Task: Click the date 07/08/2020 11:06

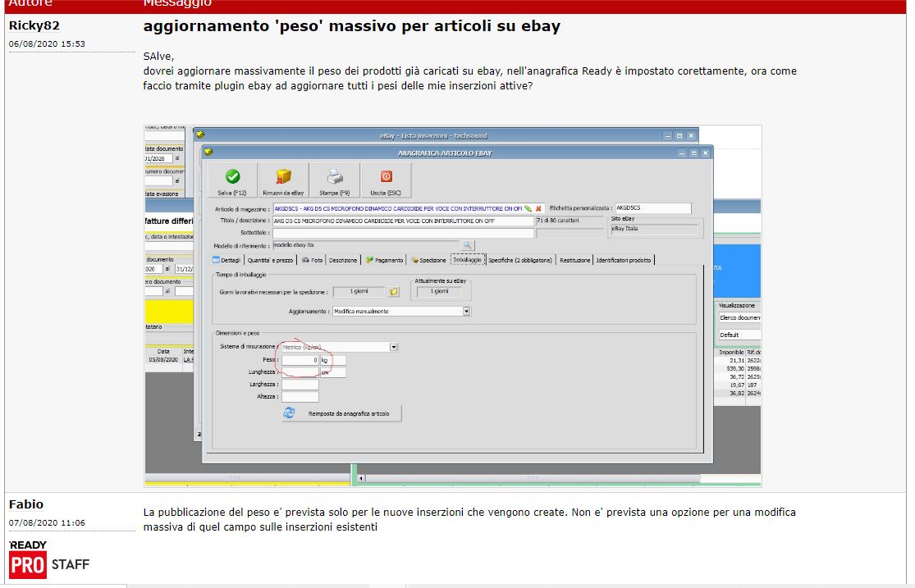Action: click(48, 522)
